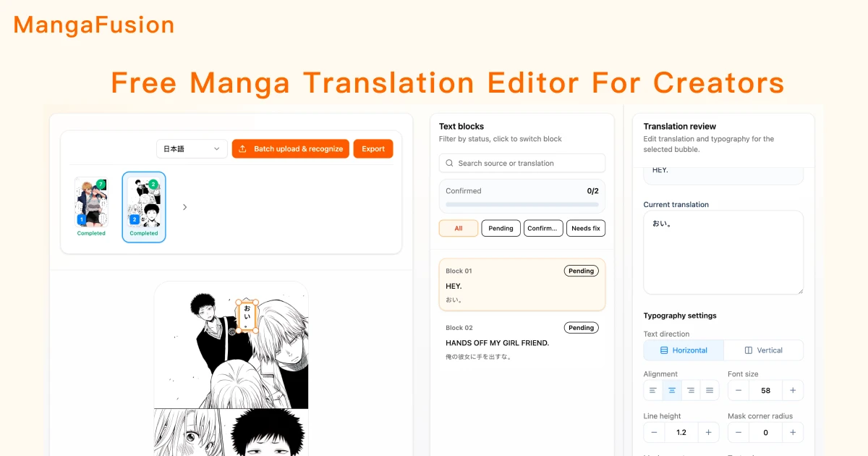
Task: Justify text alignment
Action: pyautogui.click(x=710, y=390)
